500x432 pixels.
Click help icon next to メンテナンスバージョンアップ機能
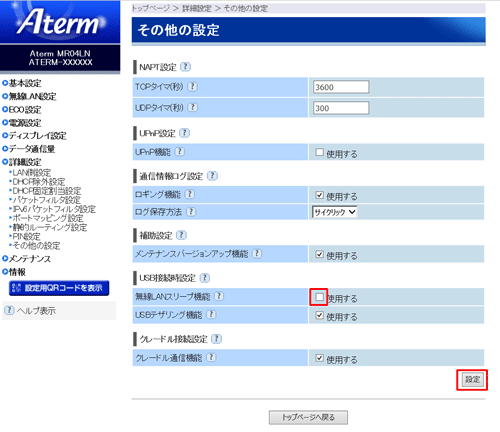click(257, 254)
